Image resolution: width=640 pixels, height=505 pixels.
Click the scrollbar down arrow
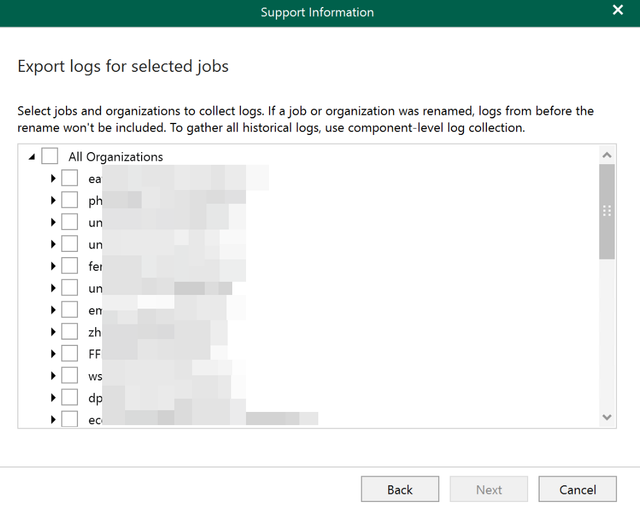607,417
